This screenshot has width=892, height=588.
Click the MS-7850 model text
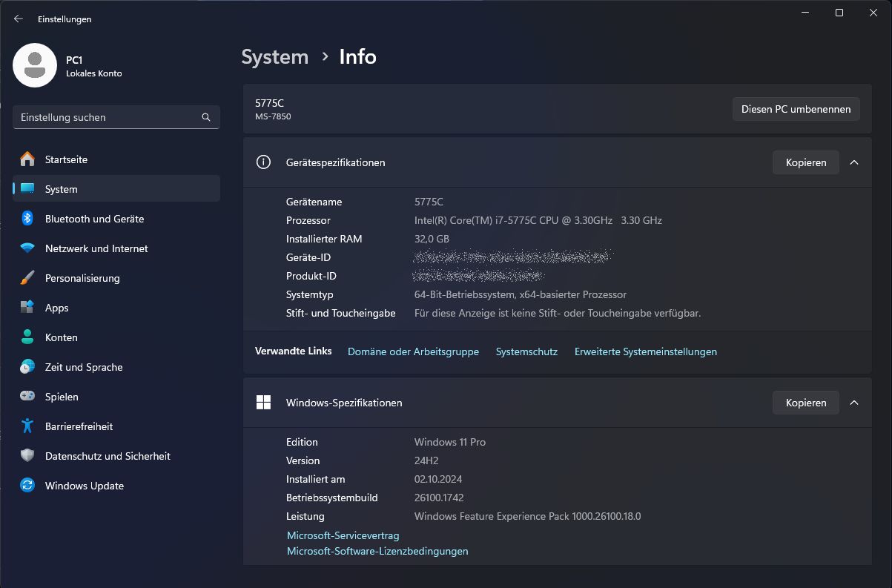point(273,116)
